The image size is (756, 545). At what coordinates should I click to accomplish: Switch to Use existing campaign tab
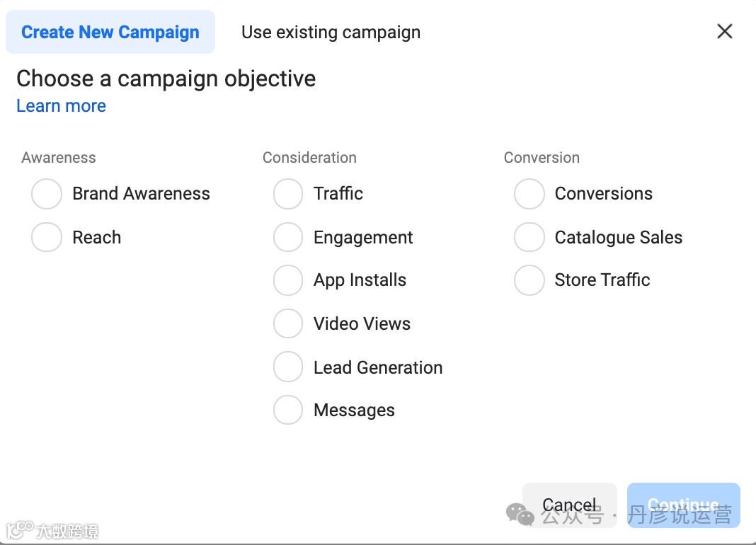[x=331, y=33]
